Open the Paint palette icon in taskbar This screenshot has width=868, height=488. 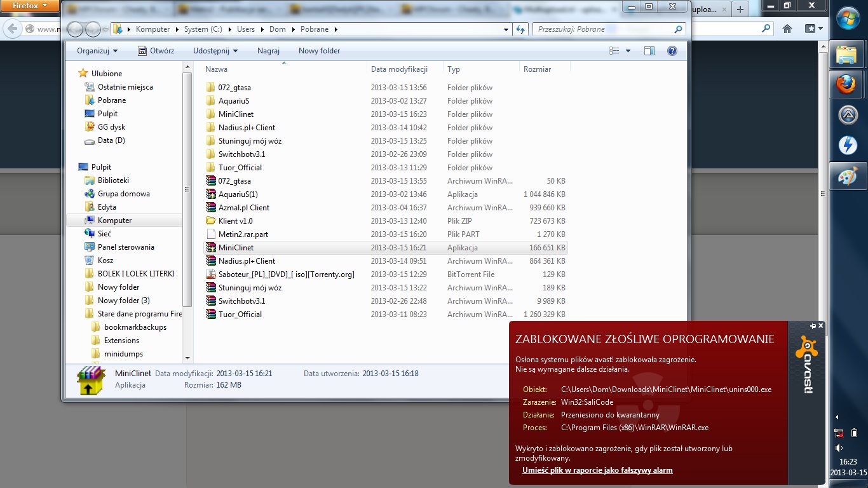(848, 176)
